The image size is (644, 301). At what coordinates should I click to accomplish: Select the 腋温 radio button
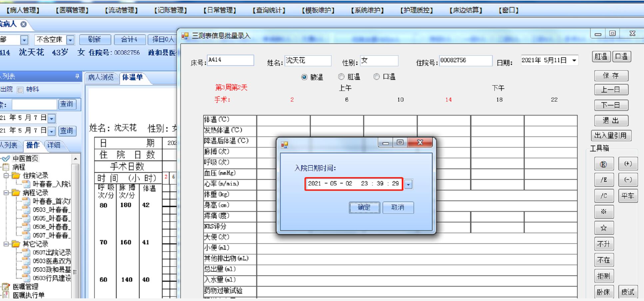[304, 77]
